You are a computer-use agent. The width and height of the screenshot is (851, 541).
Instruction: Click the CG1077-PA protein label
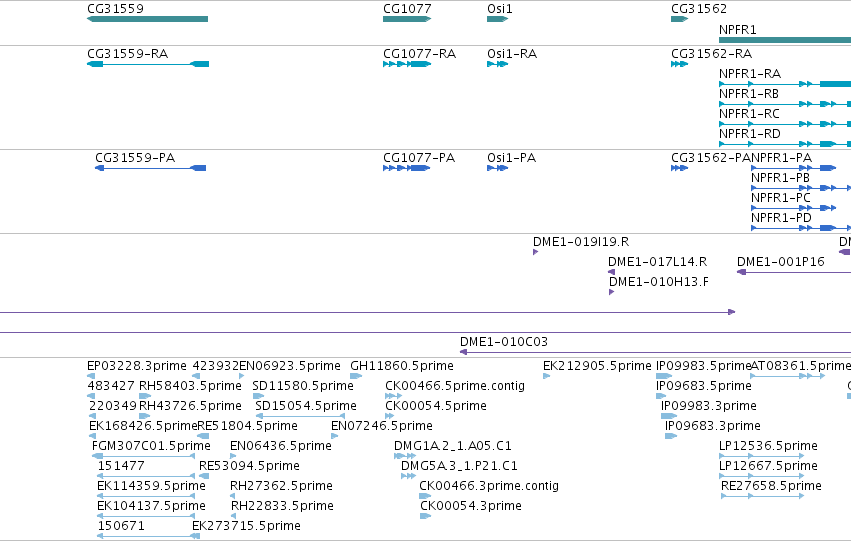click(x=419, y=158)
